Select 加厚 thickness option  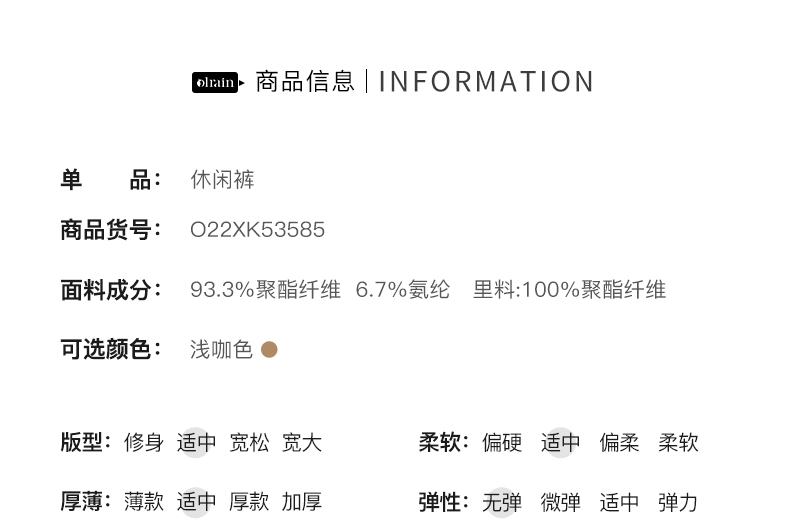[302, 501]
